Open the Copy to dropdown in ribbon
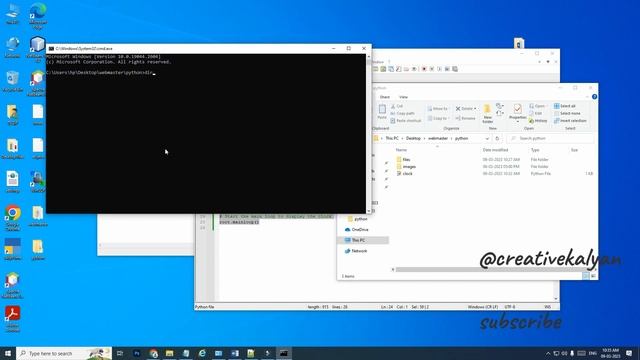This screenshot has width=640, height=360. [439, 118]
